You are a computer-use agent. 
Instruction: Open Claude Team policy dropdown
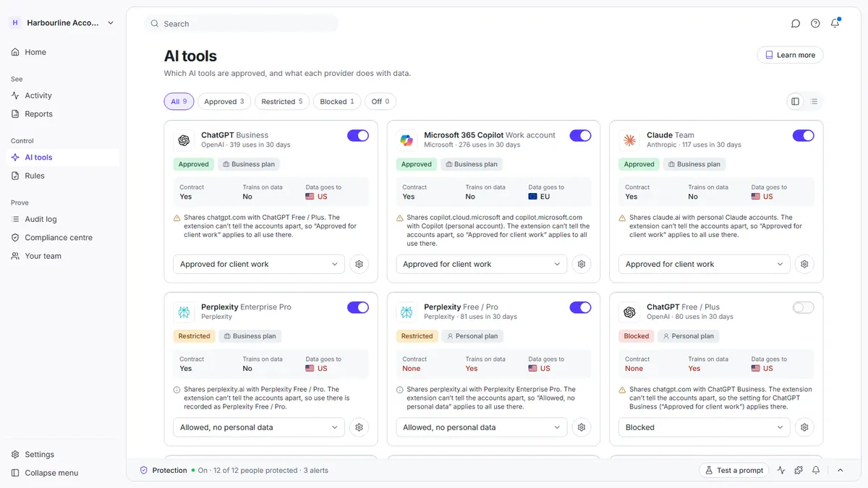tap(705, 264)
